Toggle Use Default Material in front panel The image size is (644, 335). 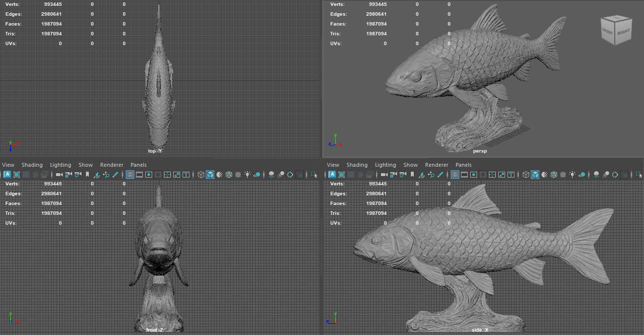click(219, 174)
